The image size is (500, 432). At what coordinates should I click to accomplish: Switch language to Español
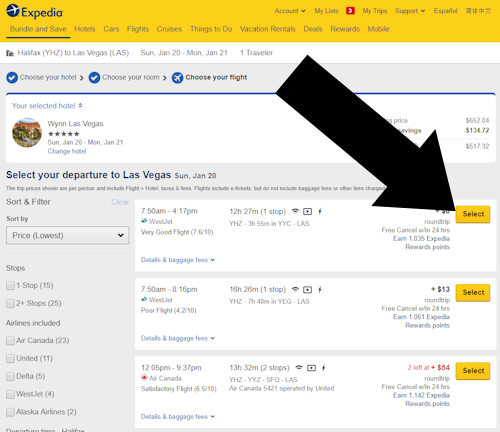pos(445,11)
